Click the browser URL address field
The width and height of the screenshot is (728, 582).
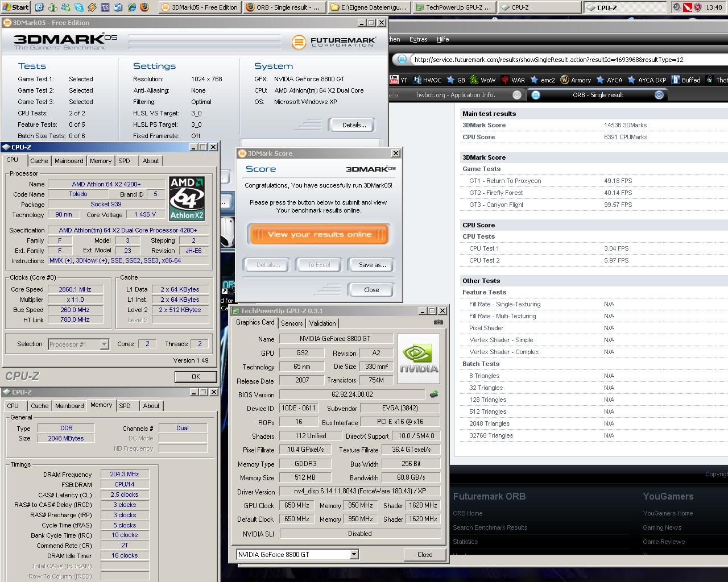click(x=569, y=59)
